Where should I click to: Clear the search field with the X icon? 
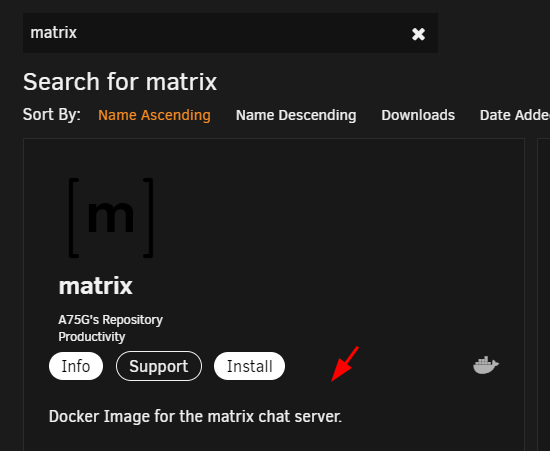(x=418, y=34)
